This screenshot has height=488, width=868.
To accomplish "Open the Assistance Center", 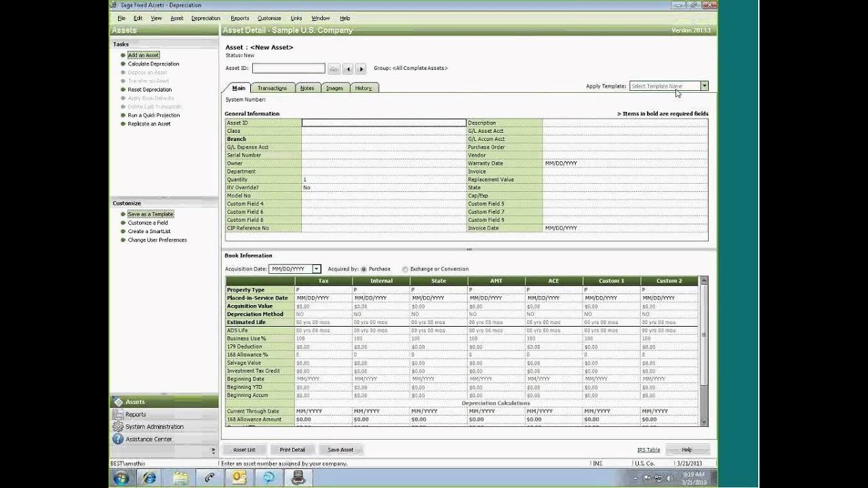I will tap(148, 439).
